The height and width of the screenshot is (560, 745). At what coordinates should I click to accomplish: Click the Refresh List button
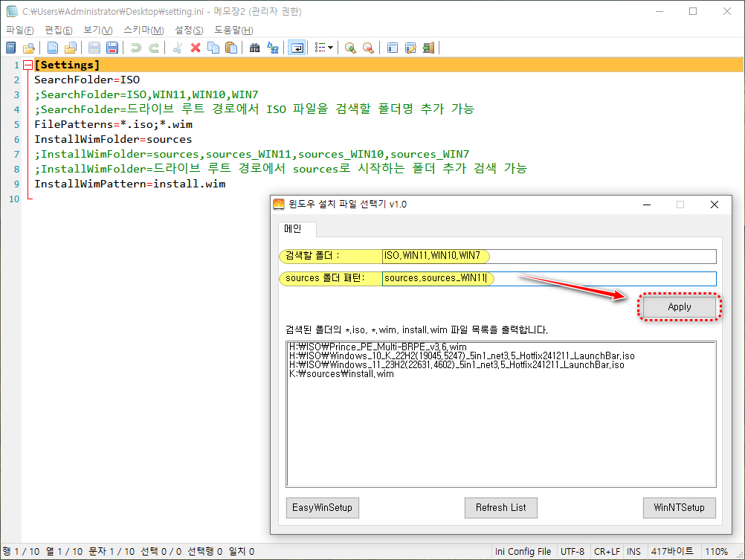click(x=501, y=508)
